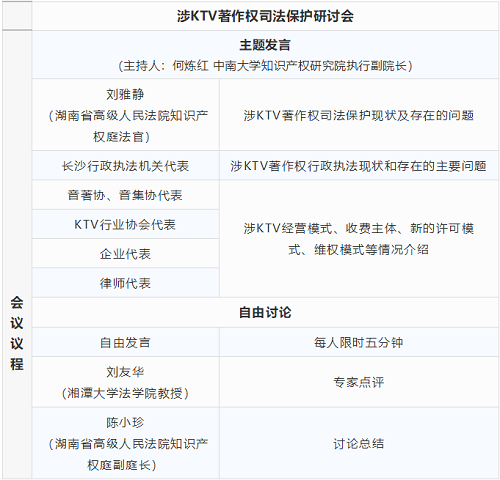Select the topic about 涉KTV经营模式、收费主体
The image size is (500, 480).
click(359, 239)
